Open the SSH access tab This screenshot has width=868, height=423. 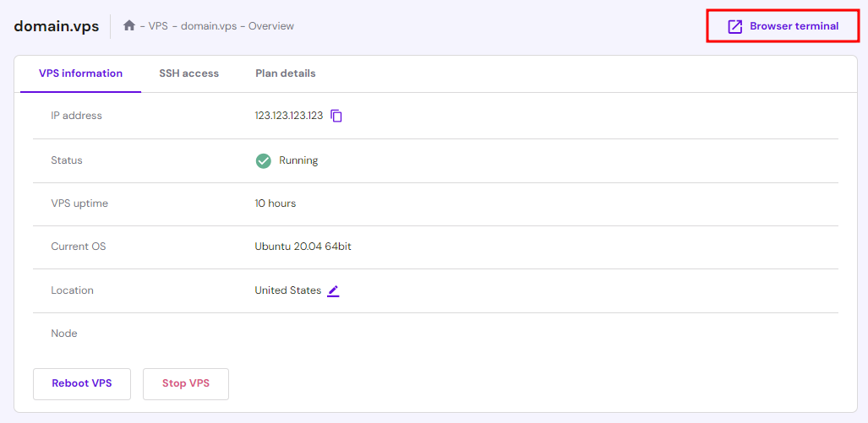tap(188, 73)
